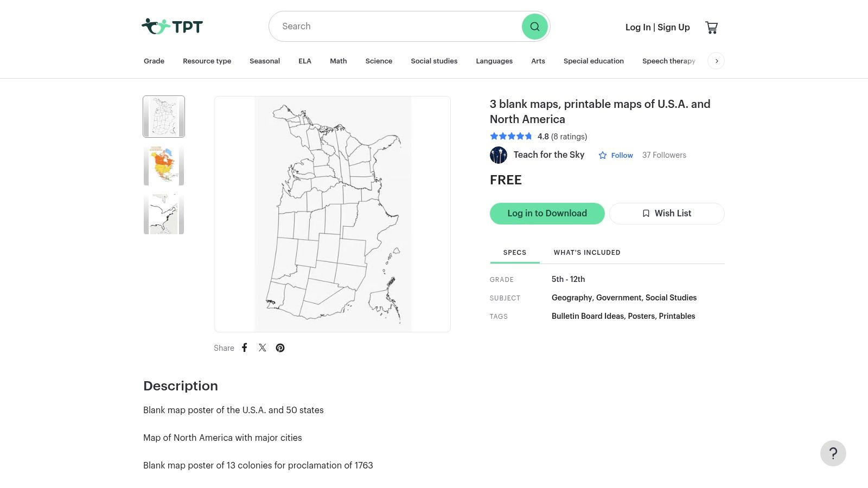Viewport: 868px width, 488px height.
Task: Expand the Resource type menu
Action: tap(207, 61)
